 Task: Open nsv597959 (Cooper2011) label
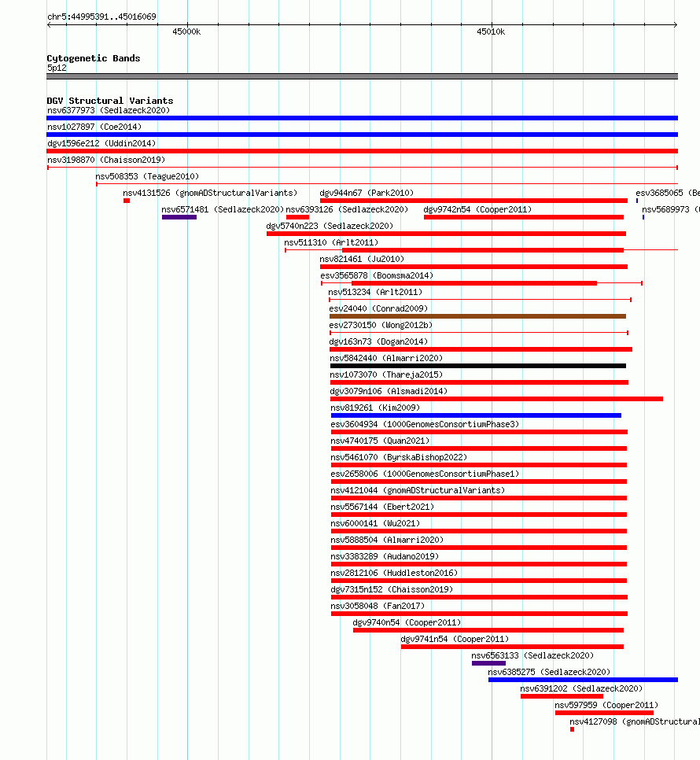point(606,703)
